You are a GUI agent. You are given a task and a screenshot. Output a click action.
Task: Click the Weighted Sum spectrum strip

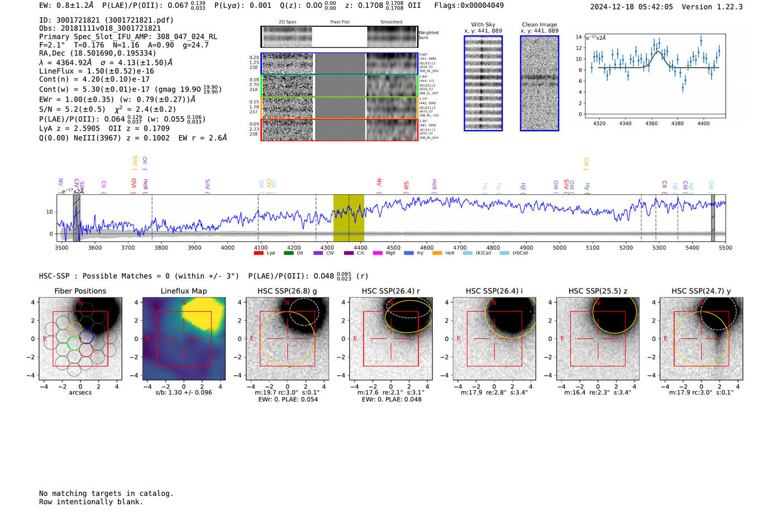tap(340, 37)
